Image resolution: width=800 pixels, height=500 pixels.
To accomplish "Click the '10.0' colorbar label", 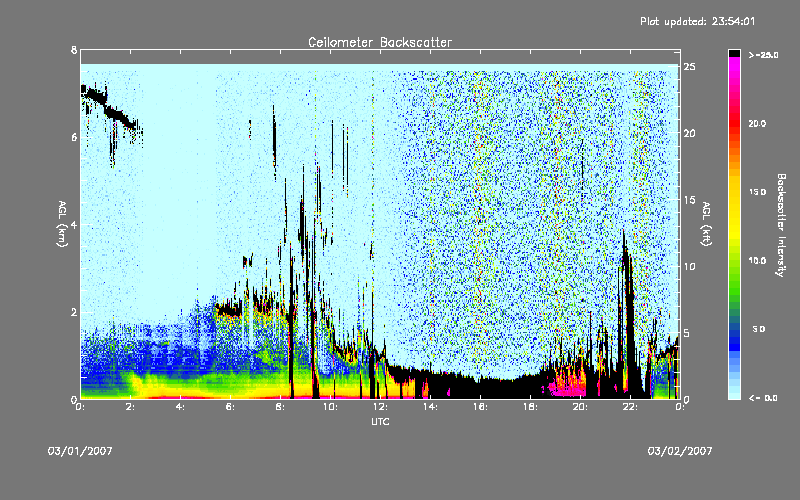I will tap(757, 261).
